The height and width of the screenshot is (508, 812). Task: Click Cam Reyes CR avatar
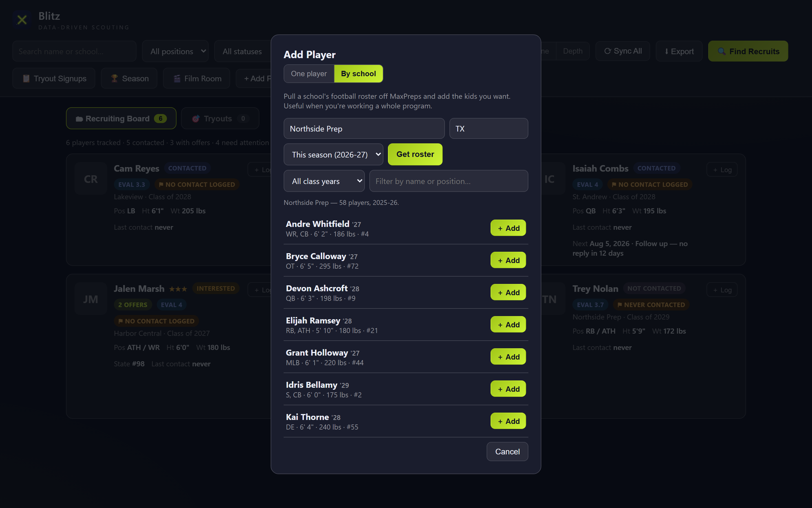91,179
